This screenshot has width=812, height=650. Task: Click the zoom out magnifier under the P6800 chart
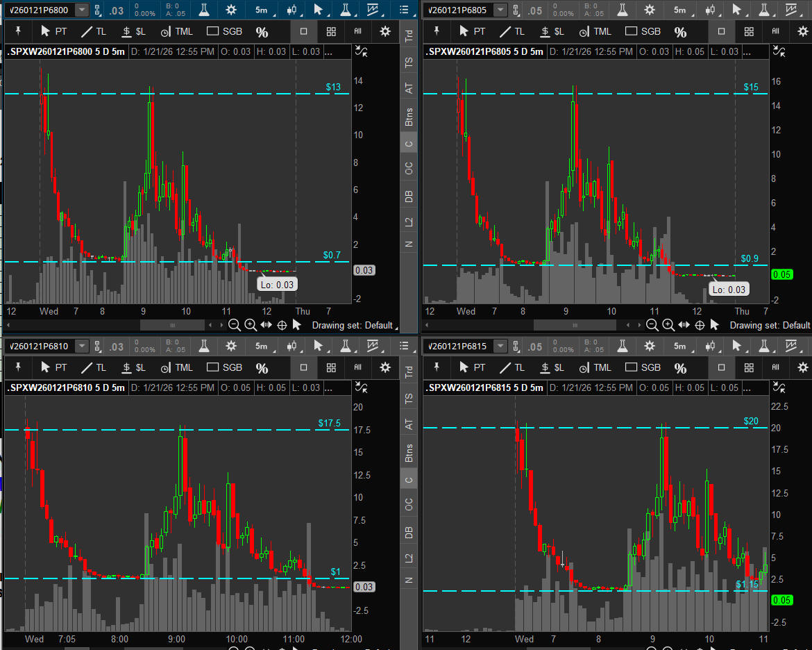[235, 325]
